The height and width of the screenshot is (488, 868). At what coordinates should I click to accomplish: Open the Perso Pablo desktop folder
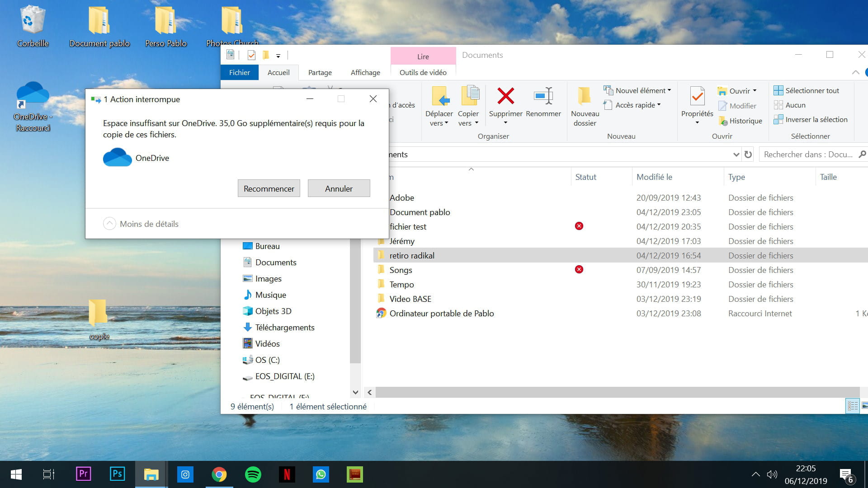tap(165, 26)
